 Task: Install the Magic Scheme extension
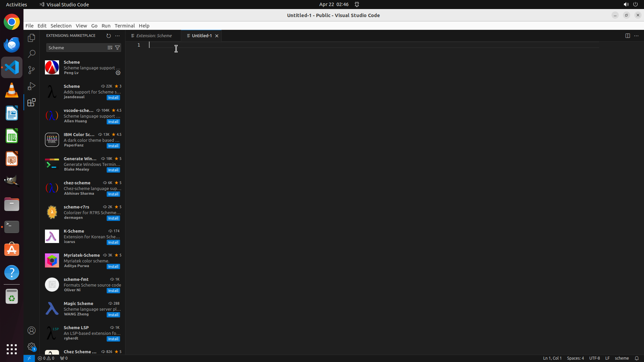[113, 315]
